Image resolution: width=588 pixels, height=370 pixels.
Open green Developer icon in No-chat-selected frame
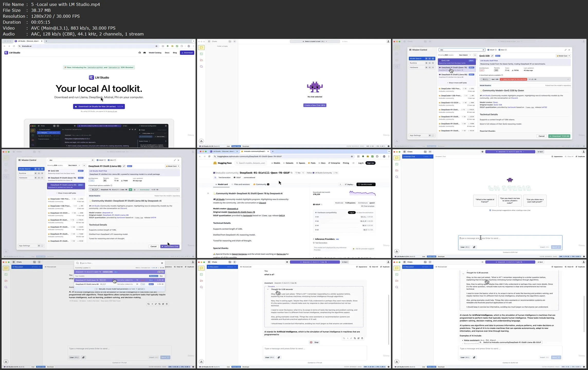pyautogui.click(x=201, y=54)
